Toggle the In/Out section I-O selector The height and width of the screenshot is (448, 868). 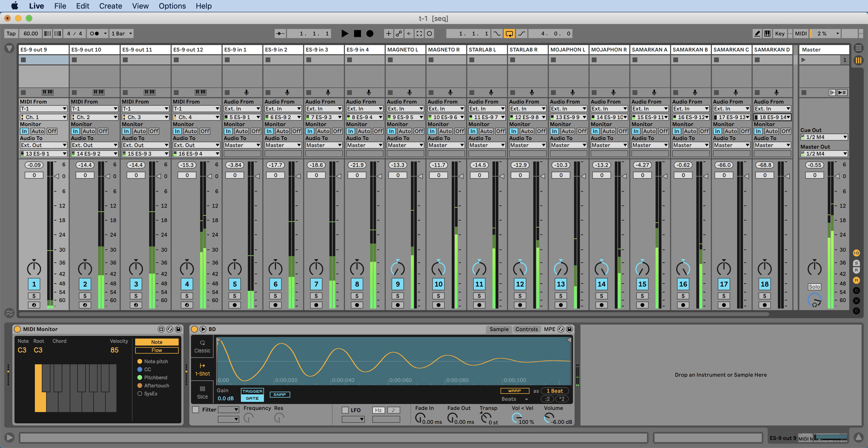(856, 253)
